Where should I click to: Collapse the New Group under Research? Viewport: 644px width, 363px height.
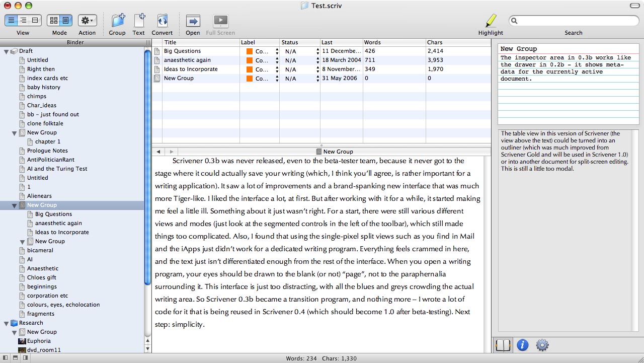(14, 332)
